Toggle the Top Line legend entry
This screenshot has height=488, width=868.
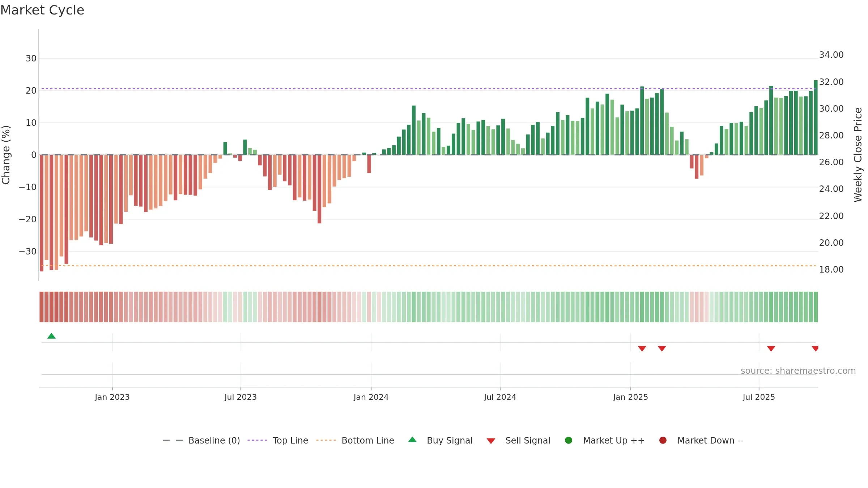[278, 440]
